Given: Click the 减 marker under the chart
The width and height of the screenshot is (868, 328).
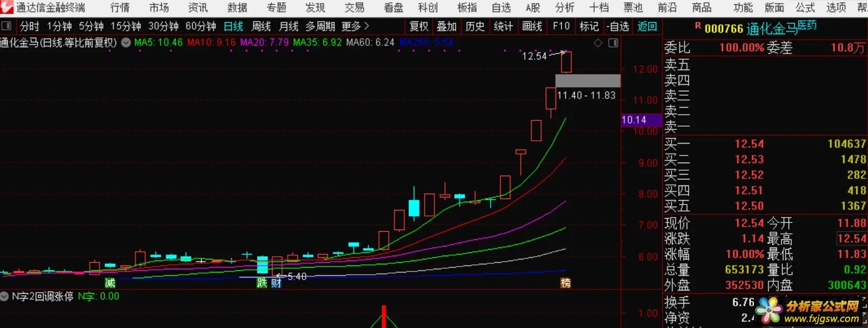Looking at the screenshot, I should 110,283.
